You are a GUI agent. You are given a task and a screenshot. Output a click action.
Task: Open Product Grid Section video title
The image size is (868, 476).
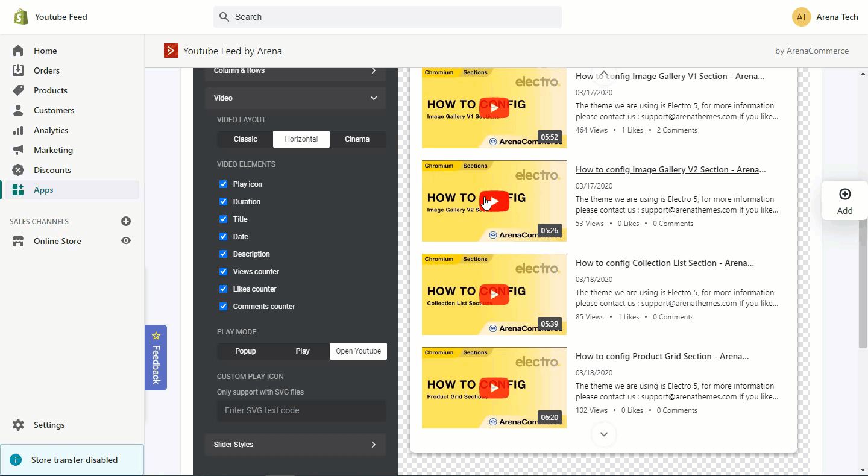(662, 356)
